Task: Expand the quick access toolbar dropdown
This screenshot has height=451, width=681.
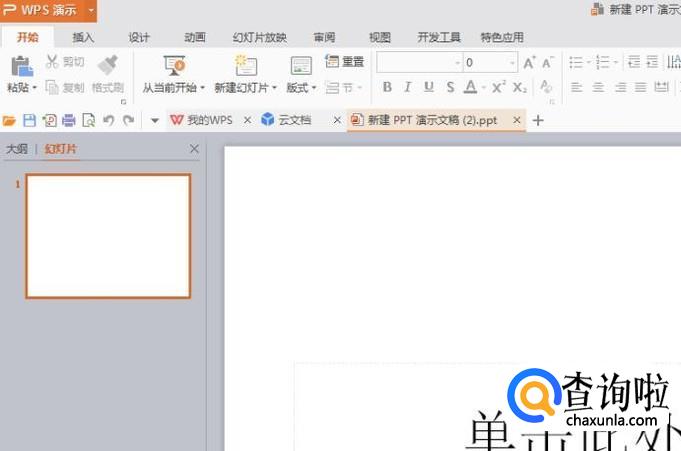Action: (x=155, y=121)
